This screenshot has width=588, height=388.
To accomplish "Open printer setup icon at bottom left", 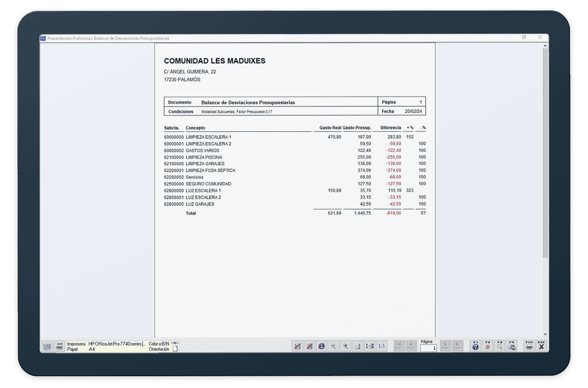I will tap(60, 346).
